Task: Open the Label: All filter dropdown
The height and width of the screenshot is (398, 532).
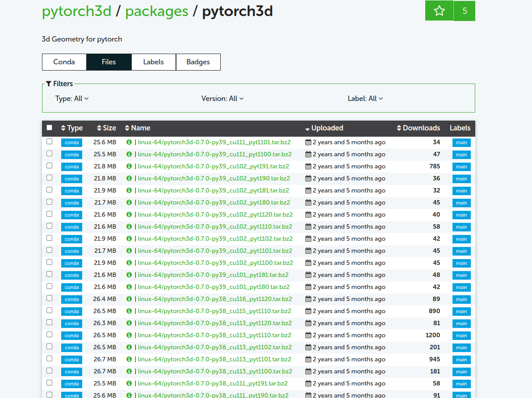Action: 365,98
